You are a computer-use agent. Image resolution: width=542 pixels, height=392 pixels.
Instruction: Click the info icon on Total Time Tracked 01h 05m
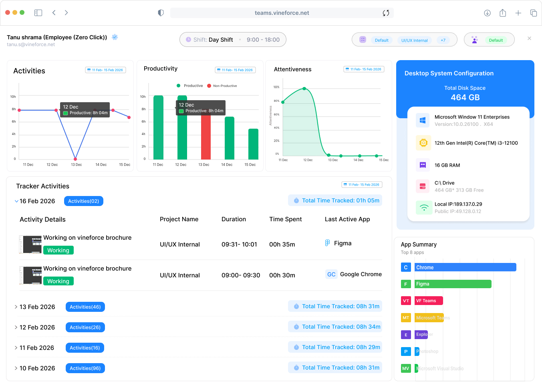tap(296, 200)
